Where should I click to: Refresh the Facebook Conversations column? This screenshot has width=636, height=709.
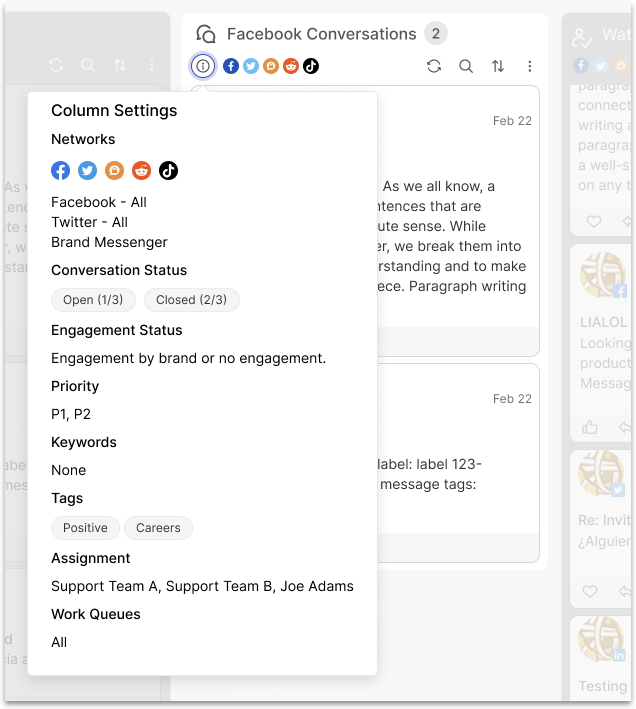click(434, 66)
